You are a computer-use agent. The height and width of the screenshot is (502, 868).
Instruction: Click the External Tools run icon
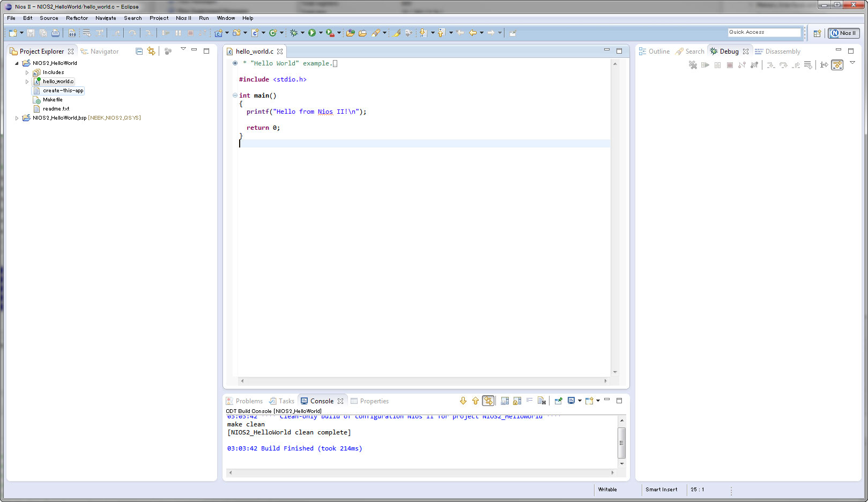click(330, 33)
